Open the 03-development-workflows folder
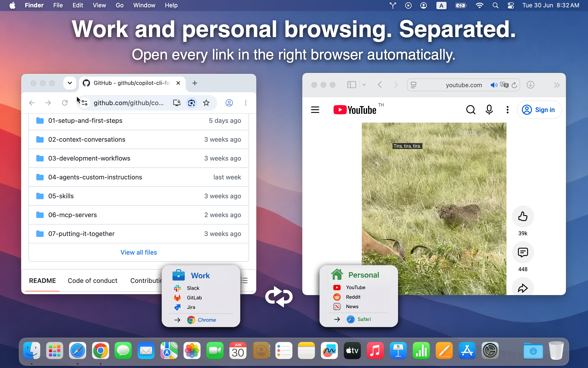The height and width of the screenshot is (368, 588). pyautogui.click(x=89, y=158)
